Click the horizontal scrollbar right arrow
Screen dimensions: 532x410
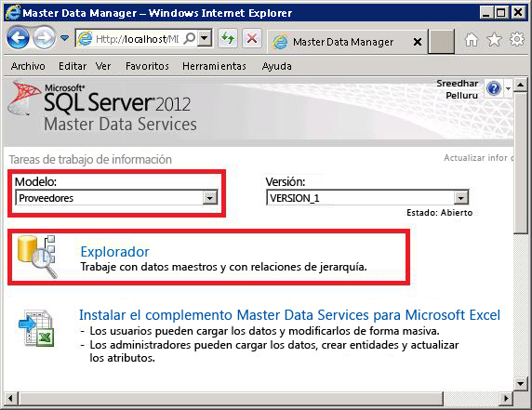(x=506, y=398)
